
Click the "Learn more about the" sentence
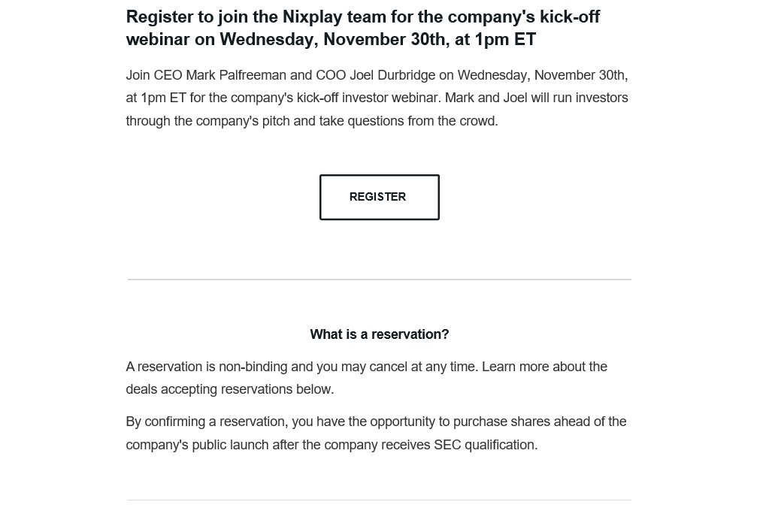(544, 367)
